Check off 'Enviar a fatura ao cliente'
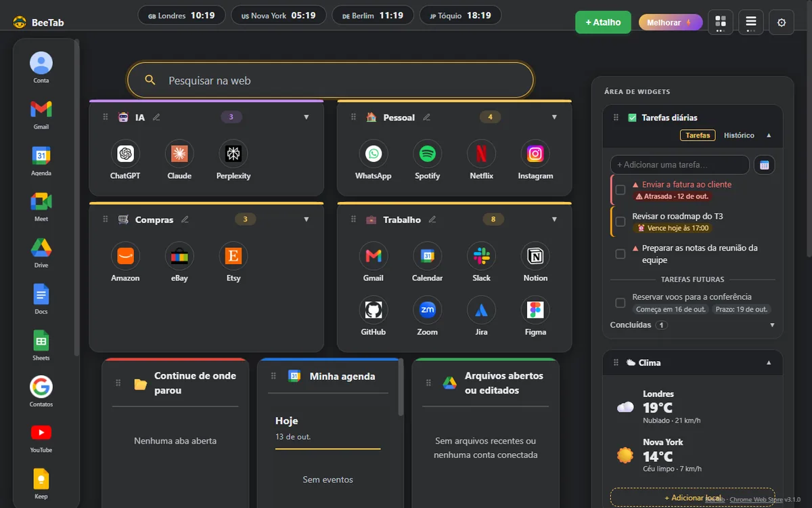This screenshot has width=812, height=508. click(x=620, y=190)
